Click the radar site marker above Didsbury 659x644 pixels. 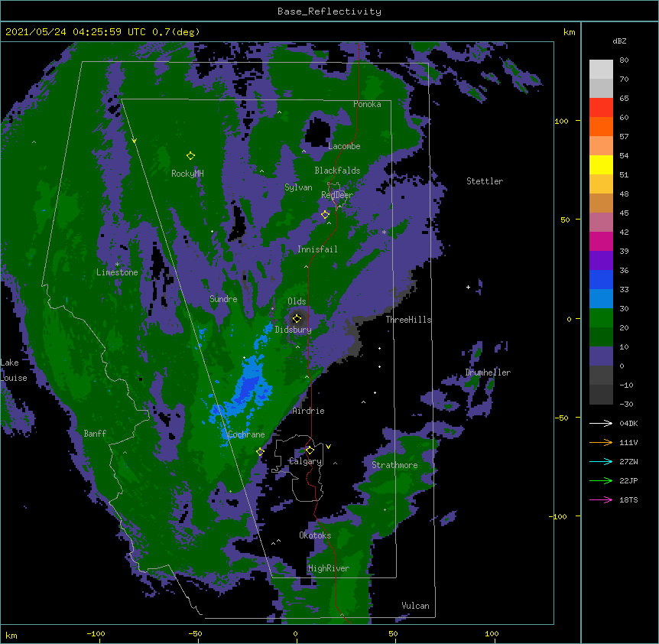pos(297,319)
